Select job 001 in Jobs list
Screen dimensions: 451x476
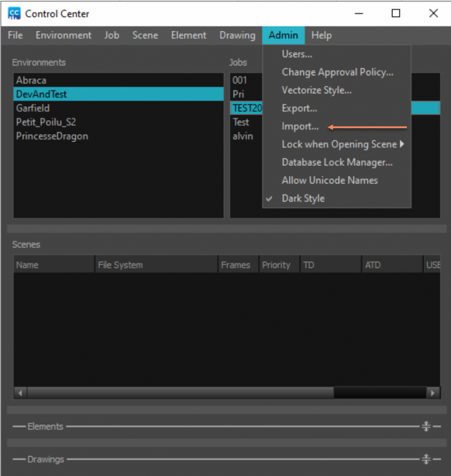(246, 80)
